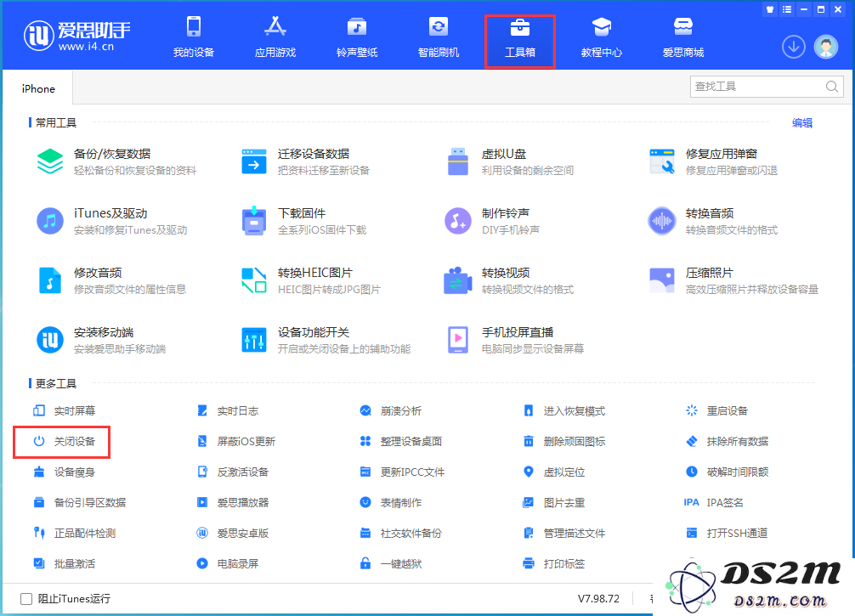
Task: Open the 设备瘦身 cleanup tool
Action: [x=65, y=472]
